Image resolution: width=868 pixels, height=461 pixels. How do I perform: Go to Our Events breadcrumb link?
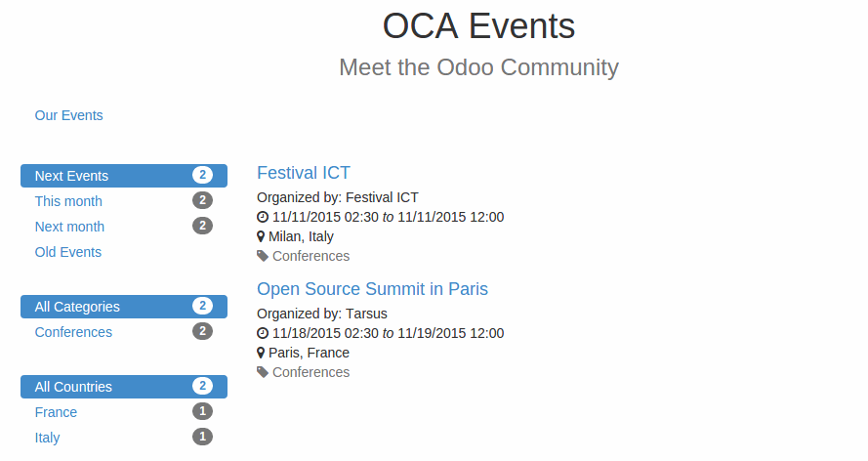[68, 115]
